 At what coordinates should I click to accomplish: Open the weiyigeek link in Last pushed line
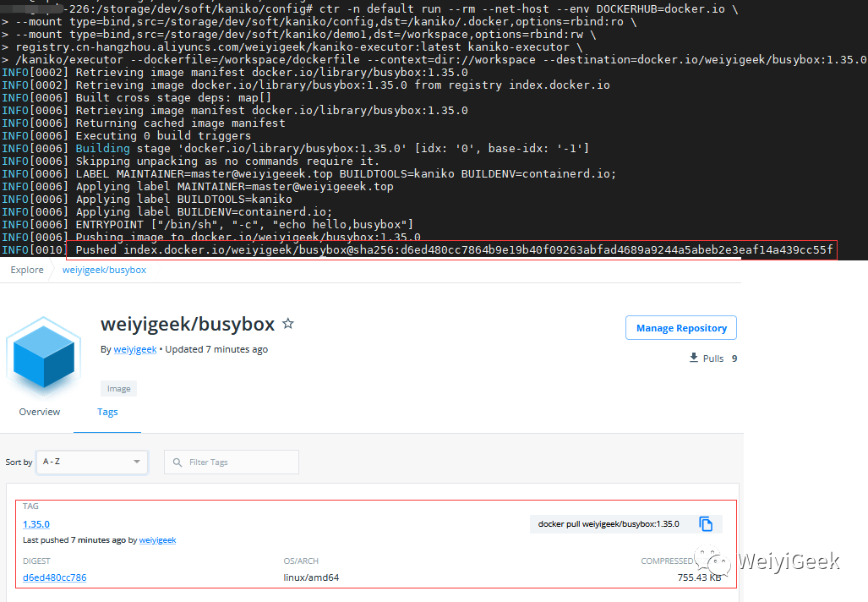157,540
